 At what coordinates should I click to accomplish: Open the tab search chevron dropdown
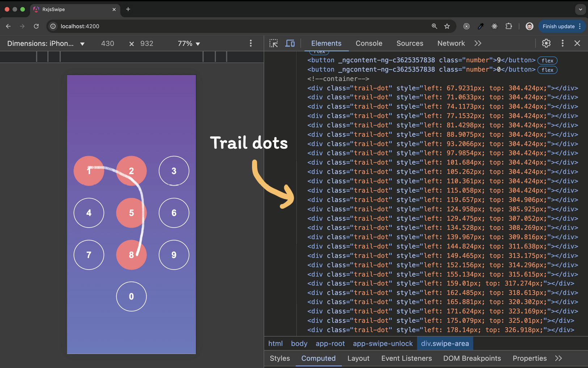(x=580, y=9)
